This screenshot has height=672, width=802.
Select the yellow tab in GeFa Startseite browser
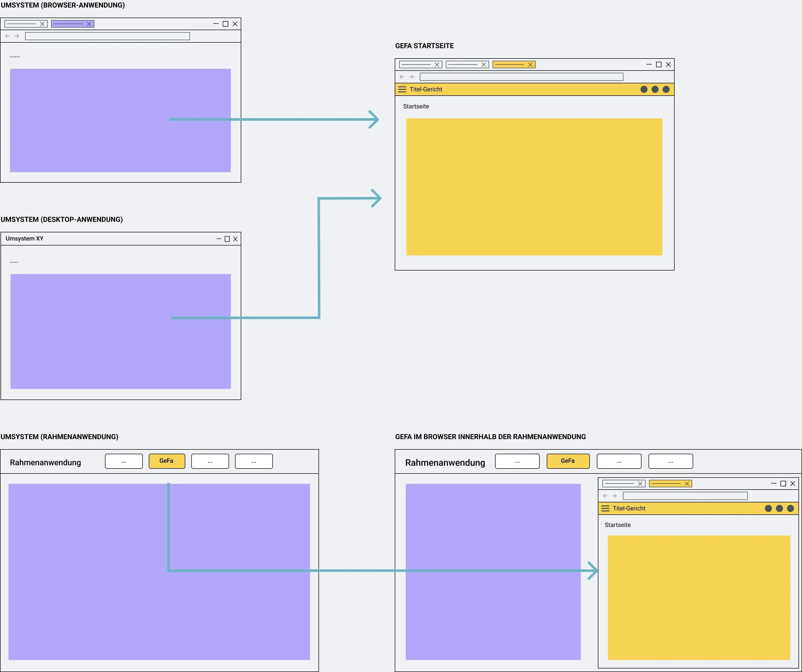tap(514, 64)
